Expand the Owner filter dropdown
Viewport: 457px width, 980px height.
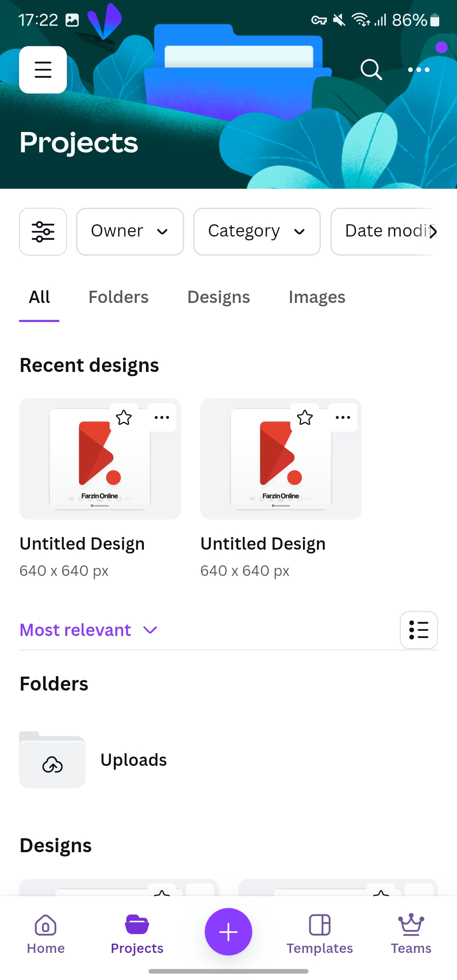click(x=130, y=231)
